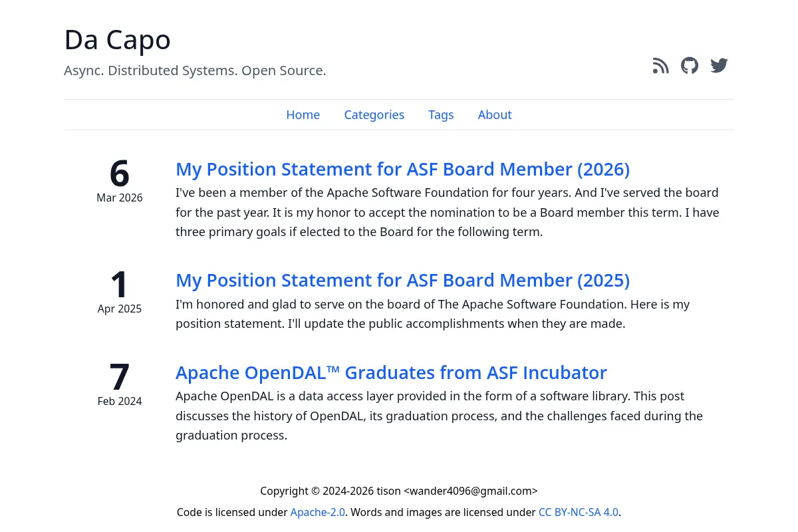Screen dimensions: 798x532
Task: Click the tagline 'Async. Distributed Systems. Open Source.'
Action: click(195, 70)
